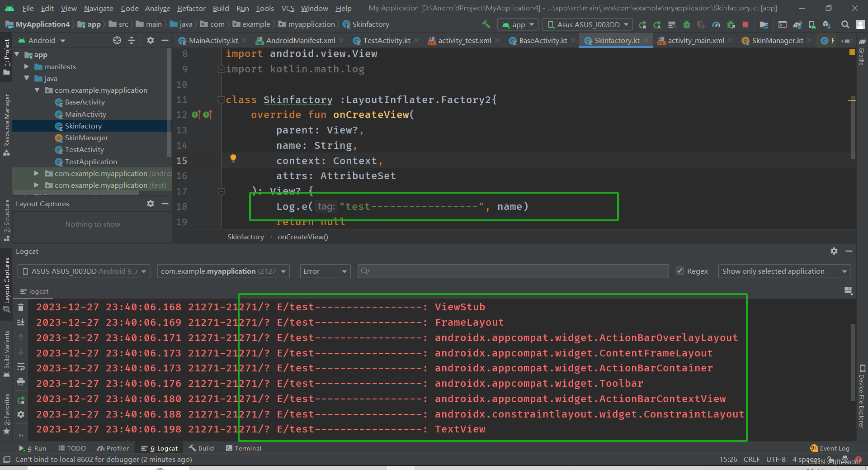Open the SDK Manager icon
The height and width of the screenshot is (470, 868).
[827, 24]
